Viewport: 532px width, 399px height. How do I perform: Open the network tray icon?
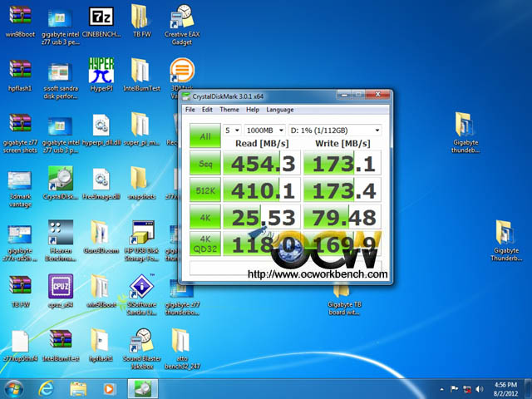point(467,389)
